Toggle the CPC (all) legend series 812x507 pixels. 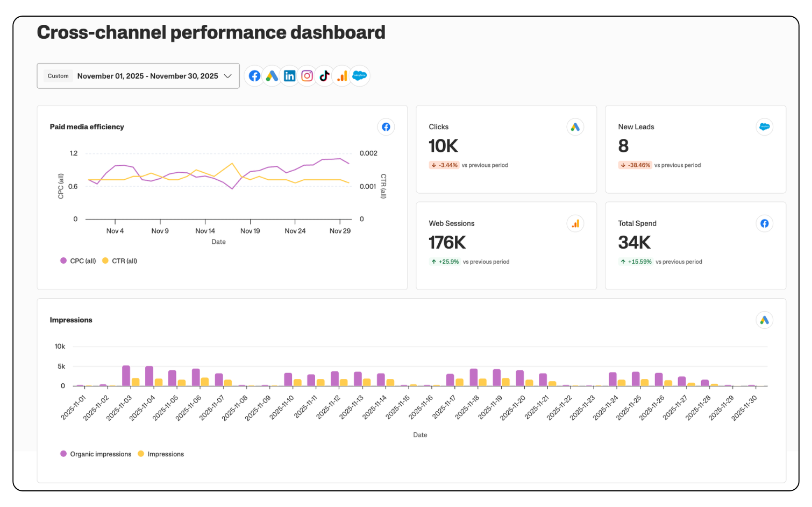coord(79,261)
